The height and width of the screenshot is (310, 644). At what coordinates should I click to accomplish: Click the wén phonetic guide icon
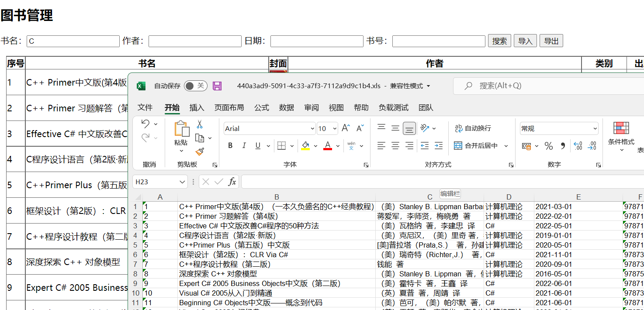[x=351, y=145]
